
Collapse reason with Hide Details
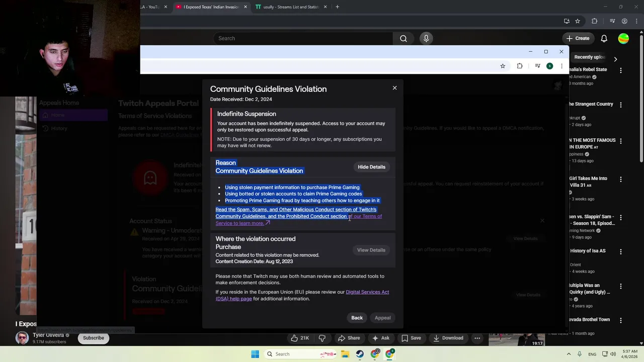coord(371,167)
